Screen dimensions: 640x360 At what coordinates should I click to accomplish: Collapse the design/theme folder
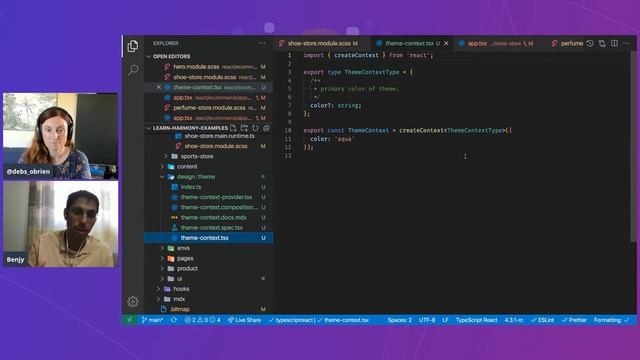click(x=162, y=177)
